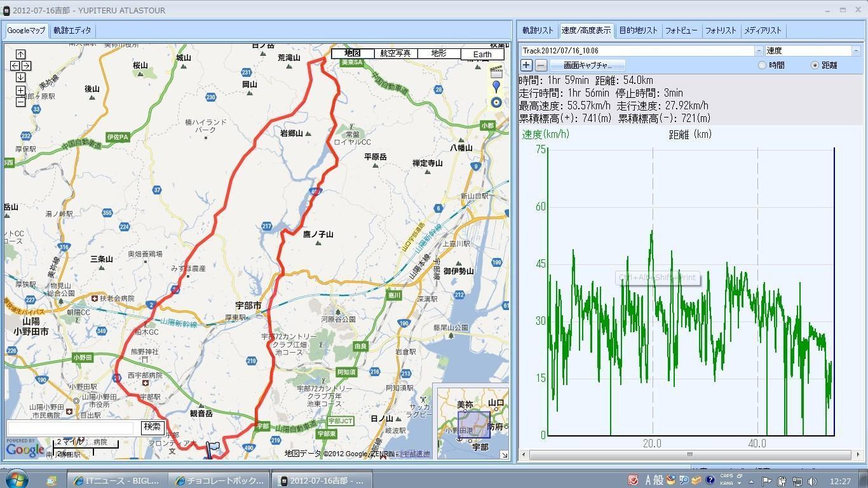Open the Windows Start menu
This screenshot has height=488, width=868.
pos(16,480)
